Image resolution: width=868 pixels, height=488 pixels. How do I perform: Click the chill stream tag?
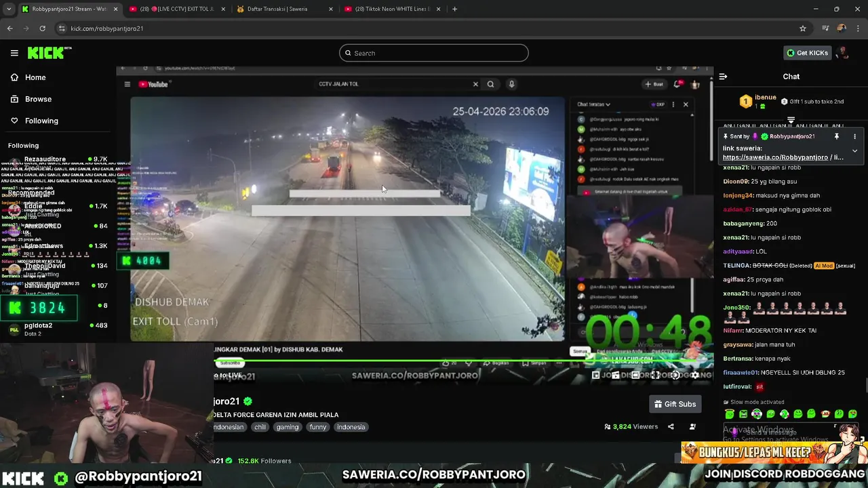tap(260, 427)
